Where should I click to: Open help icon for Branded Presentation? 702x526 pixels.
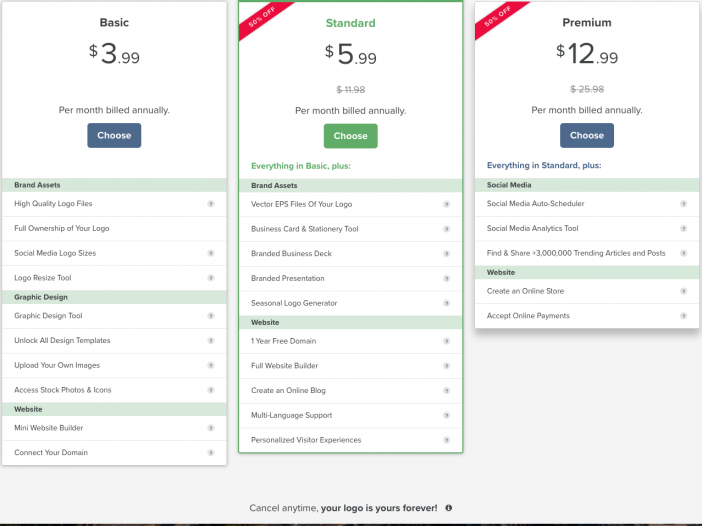(x=446, y=278)
